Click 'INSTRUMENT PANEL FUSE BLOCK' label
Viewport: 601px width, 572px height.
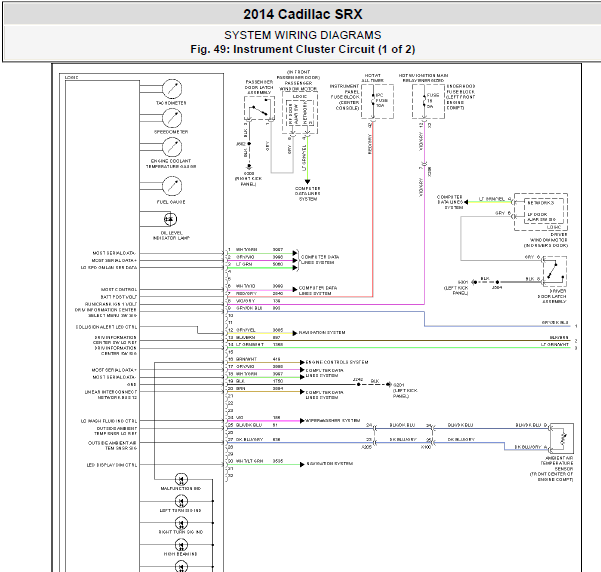click(345, 97)
